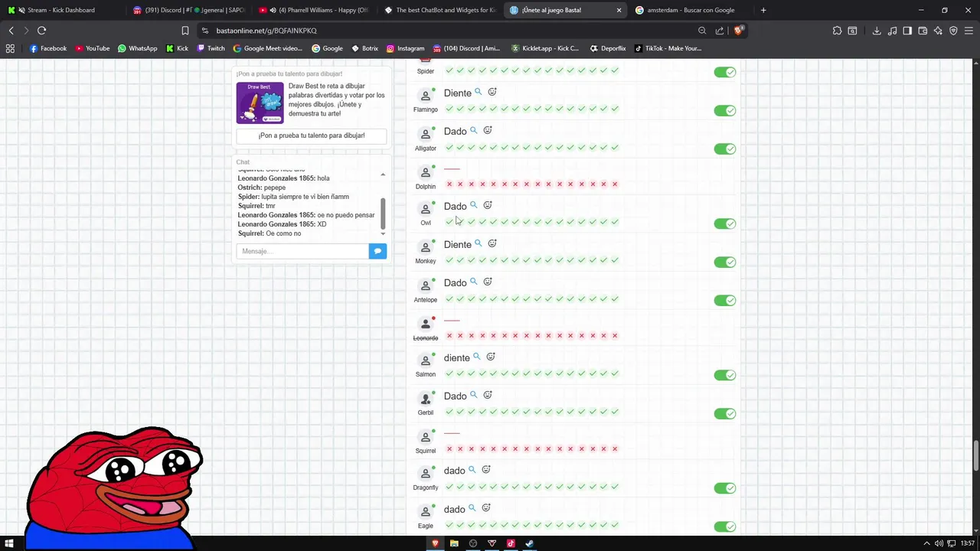Toggle Dragonfly's answer approval switch

724,488
